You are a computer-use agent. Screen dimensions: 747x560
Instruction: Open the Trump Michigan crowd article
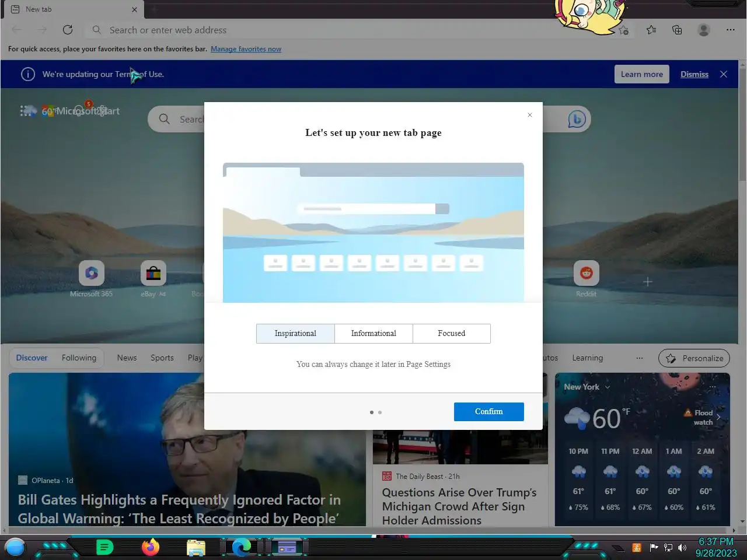coord(459,506)
